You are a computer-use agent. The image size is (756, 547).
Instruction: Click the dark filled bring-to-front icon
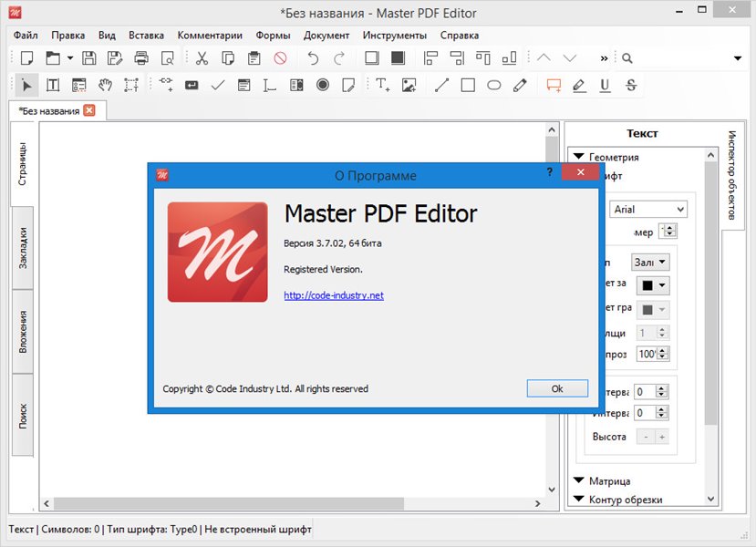tap(398, 58)
